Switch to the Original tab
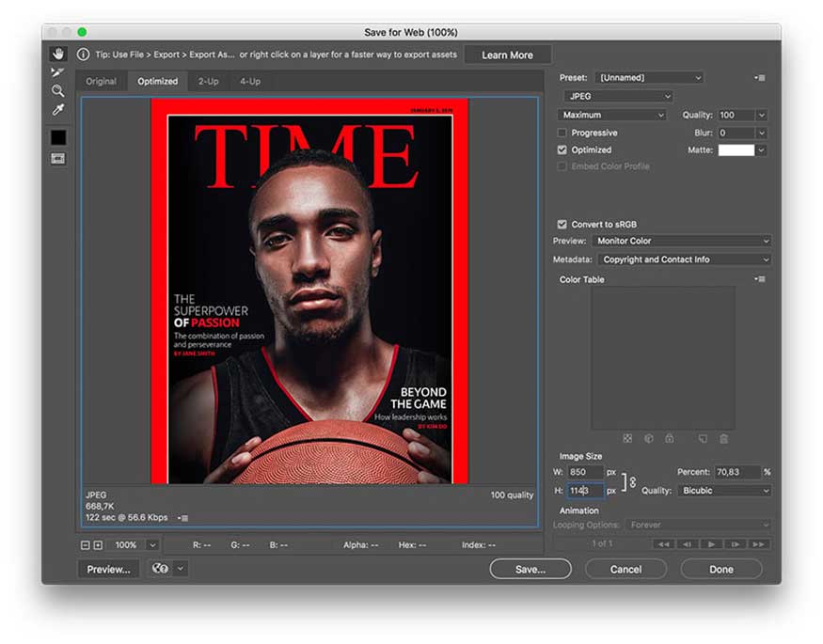The width and height of the screenshot is (823, 644). 102,81
